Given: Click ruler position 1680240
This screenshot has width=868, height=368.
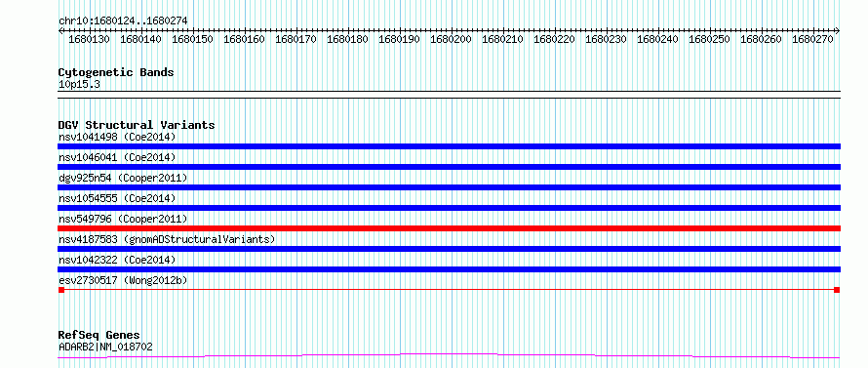Looking at the screenshot, I should [x=657, y=40].
